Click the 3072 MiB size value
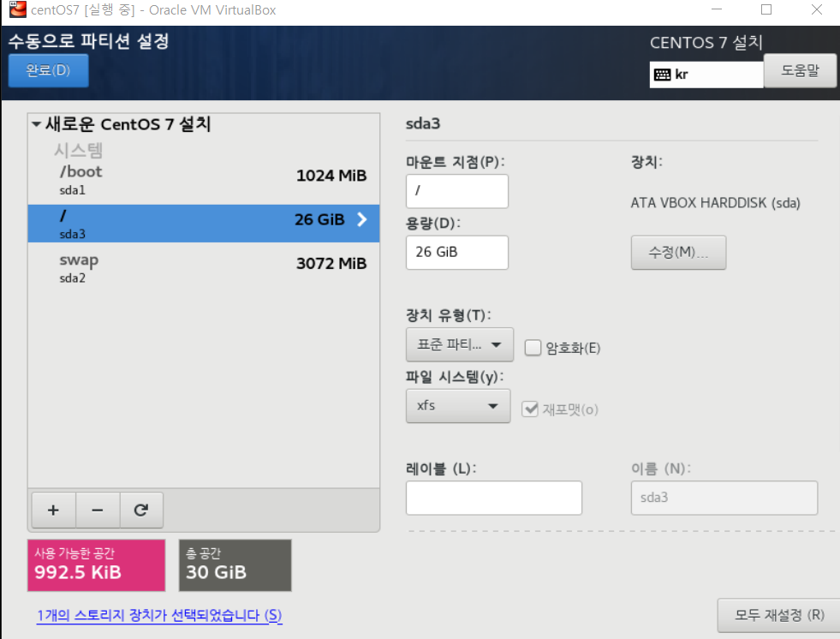Image resolution: width=840 pixels, height=639 pixels. [331, 263]
